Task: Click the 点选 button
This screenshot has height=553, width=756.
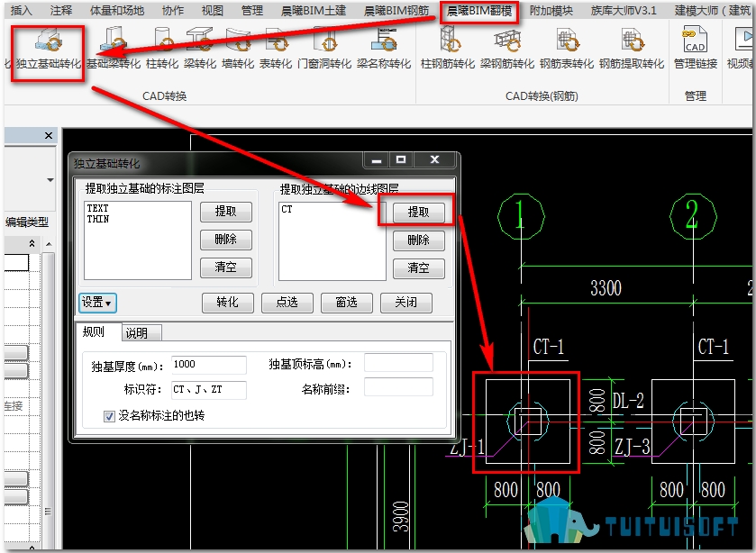Action: pos(287,303)
